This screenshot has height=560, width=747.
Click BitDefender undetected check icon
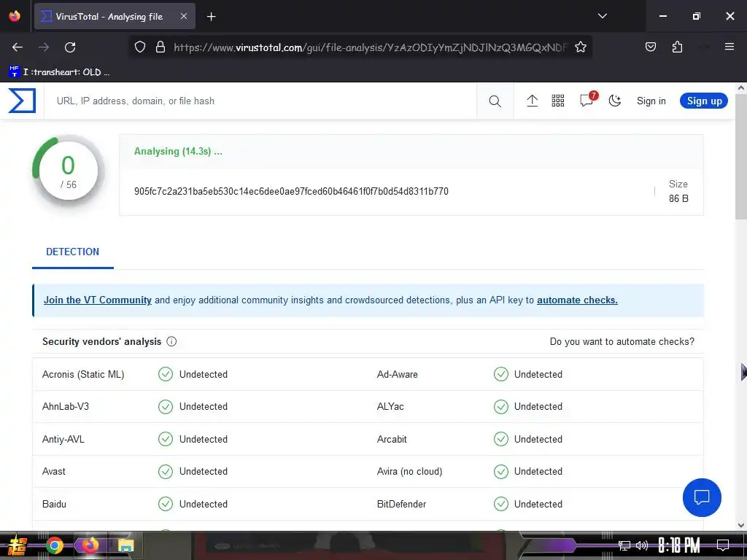pyautogui.click(x=500, y=504)
